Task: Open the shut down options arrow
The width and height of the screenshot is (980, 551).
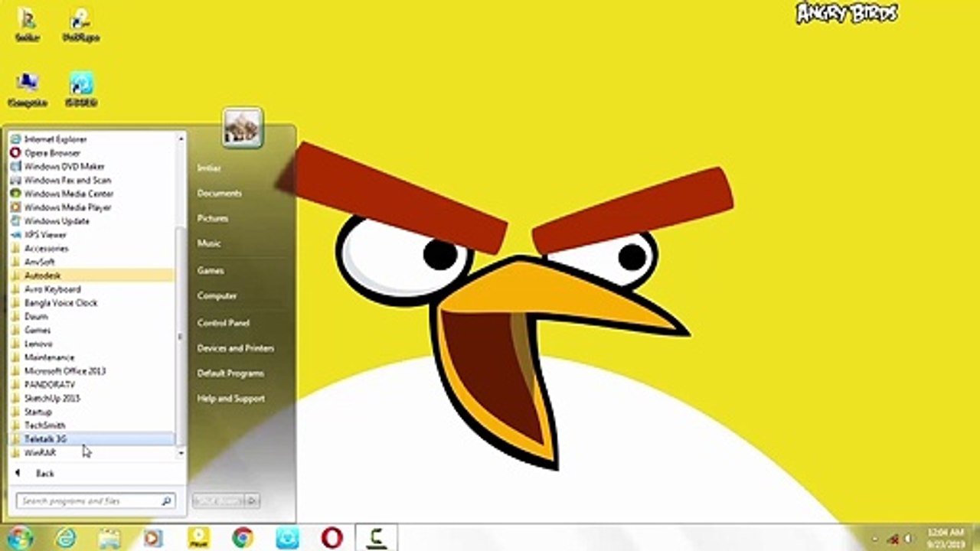Action: click(253, 501)
